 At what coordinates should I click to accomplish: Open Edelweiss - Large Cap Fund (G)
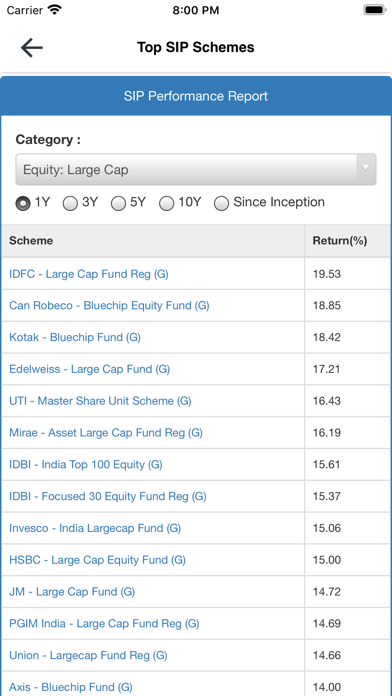(x=90, y=369)
